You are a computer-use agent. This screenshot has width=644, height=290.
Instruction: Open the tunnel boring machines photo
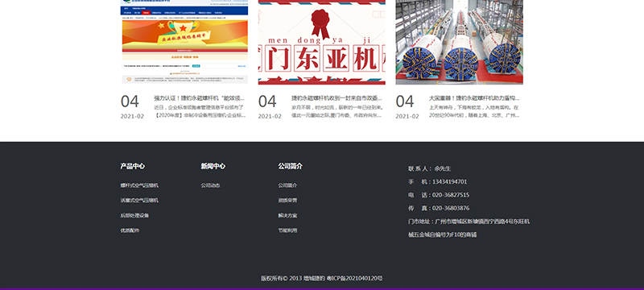[459, 42]
